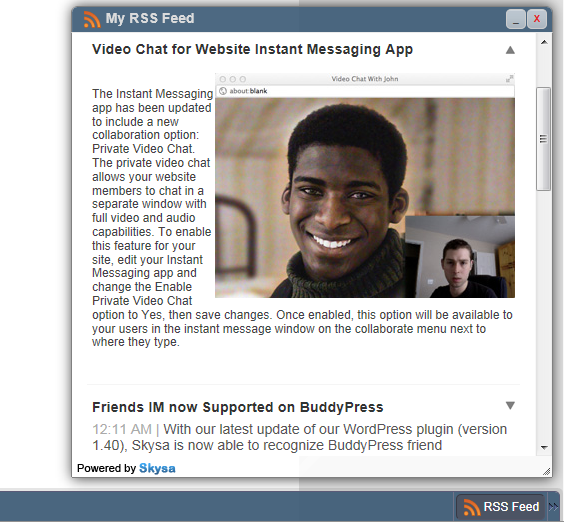The height and width of the screenshot is (522, 564).
Task: Minimize the My RSS Feed window
Action: [x=516, y=19]
